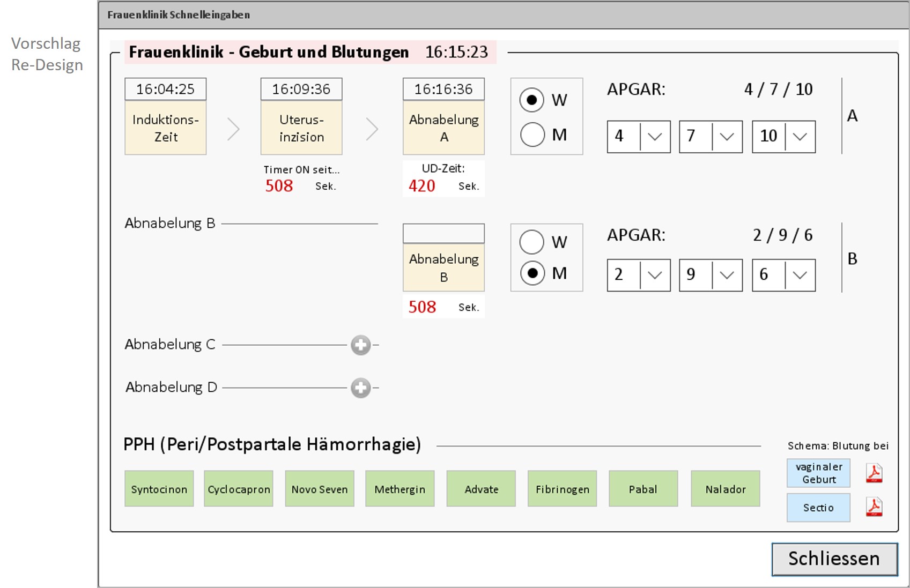
Task: Select M radio button for baby B
Action: point(531,273)
